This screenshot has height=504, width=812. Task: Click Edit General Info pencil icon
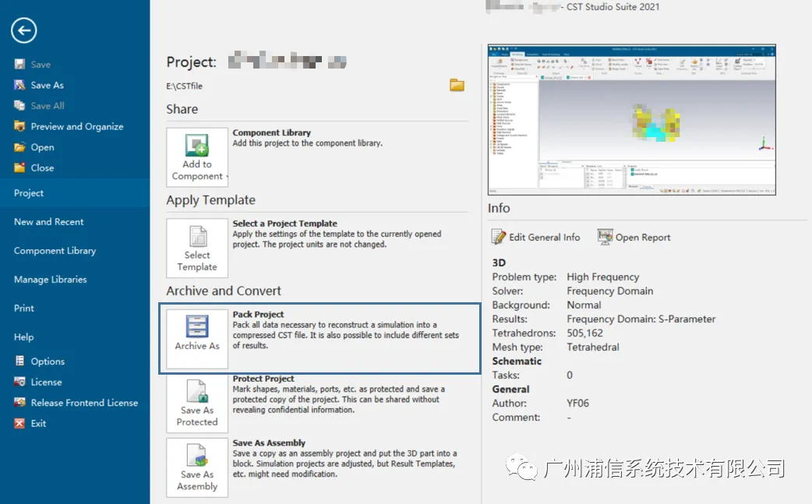499,237
